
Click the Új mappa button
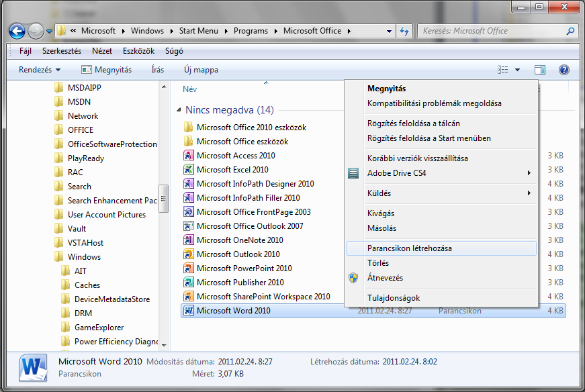point(201,70)
